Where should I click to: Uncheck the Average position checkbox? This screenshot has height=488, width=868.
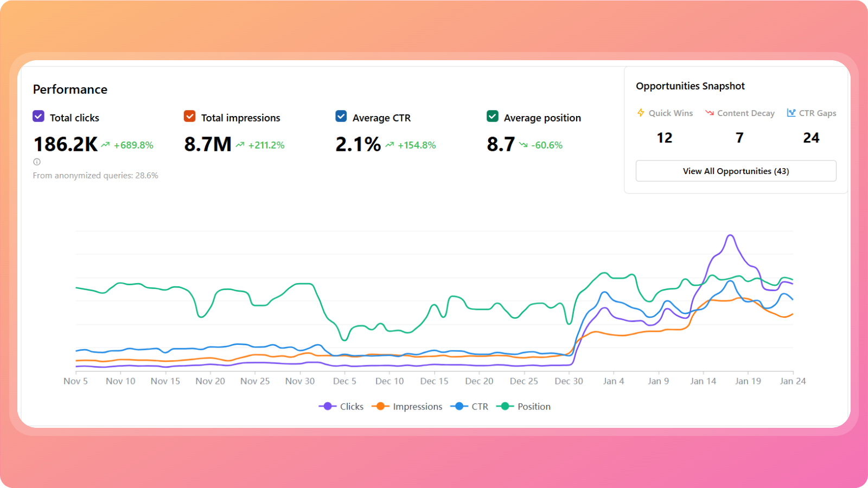click(x=493, y=116)
